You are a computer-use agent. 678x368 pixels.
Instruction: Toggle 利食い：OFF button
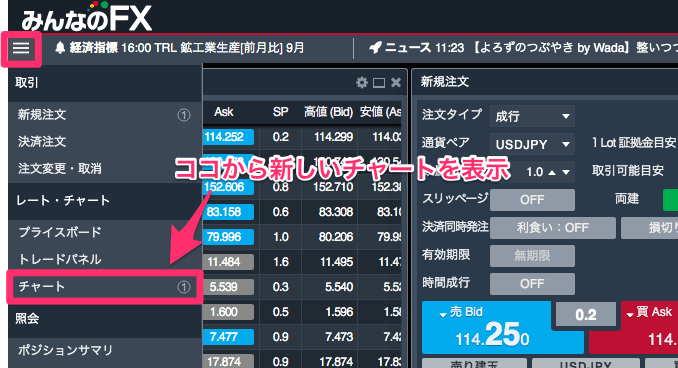pyautogui.click(x=553, y=228)
